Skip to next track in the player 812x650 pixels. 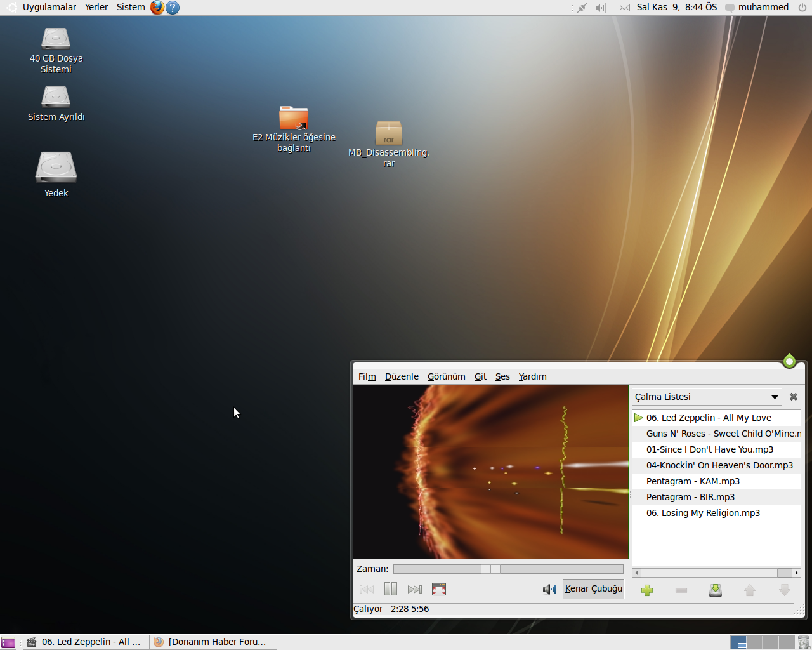(415, 589)
